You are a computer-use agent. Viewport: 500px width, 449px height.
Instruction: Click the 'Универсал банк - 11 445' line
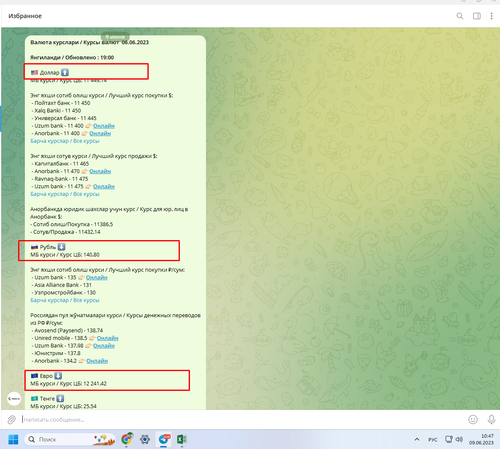point(64,118)
